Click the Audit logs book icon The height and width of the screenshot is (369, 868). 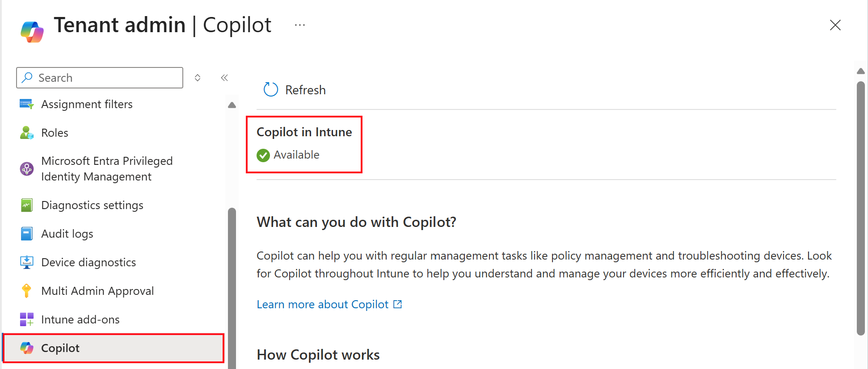click(x=26, y=234)
